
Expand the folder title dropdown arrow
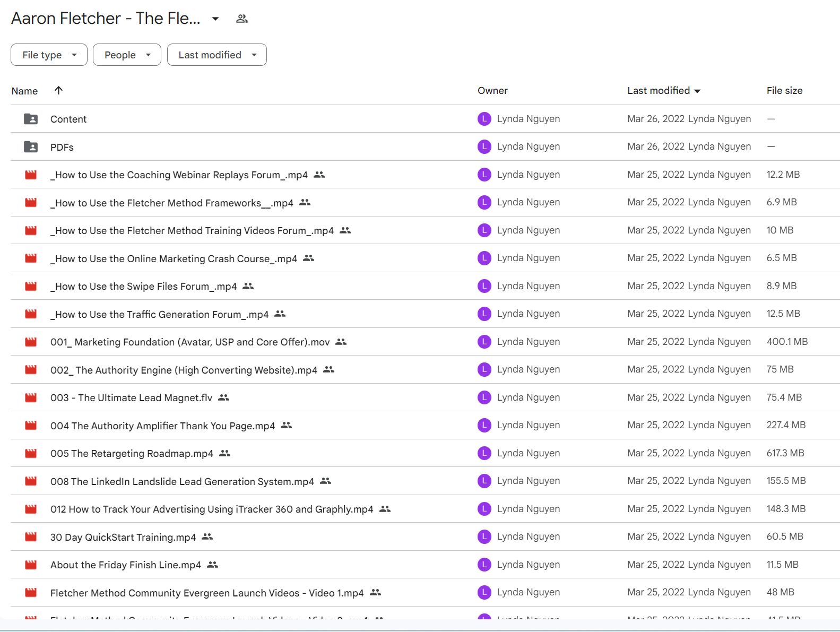tap(215, 19)
